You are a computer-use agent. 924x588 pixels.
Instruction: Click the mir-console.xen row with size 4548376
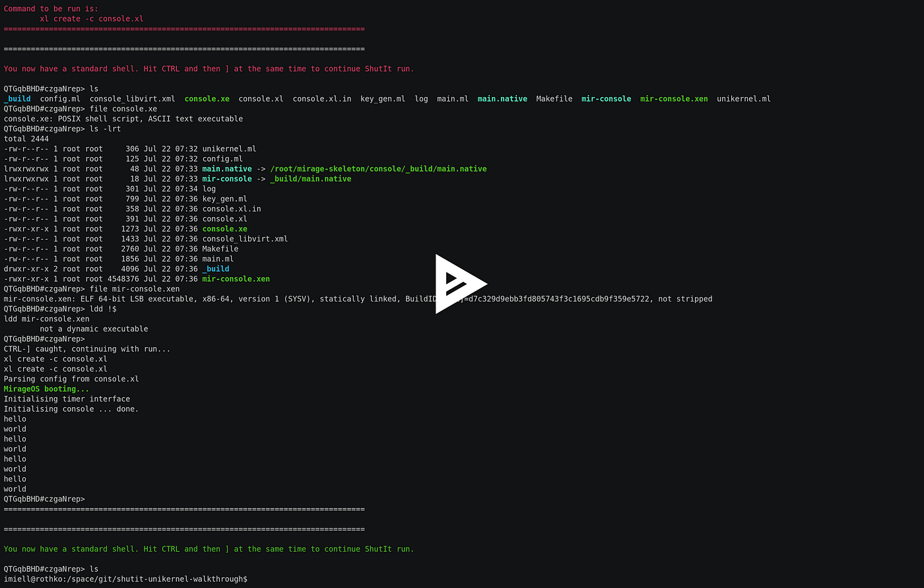click(137, 278)
